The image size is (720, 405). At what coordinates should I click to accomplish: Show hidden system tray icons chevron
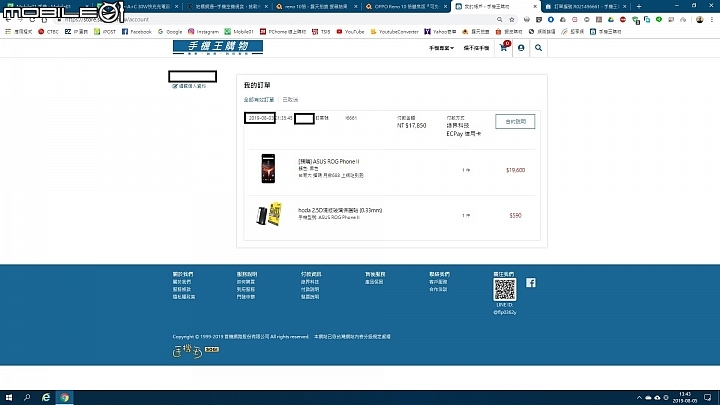pos(639,398)
